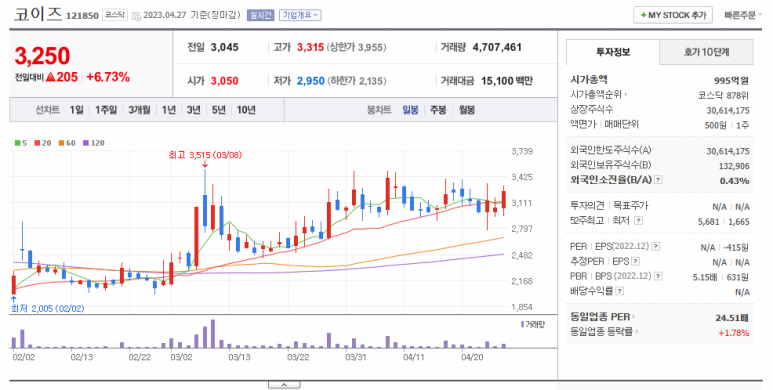The width and height of the screenshot is (773, 390).
Task: Click the 최고 3,515 (03/08) marker
Action: point(205,155)
